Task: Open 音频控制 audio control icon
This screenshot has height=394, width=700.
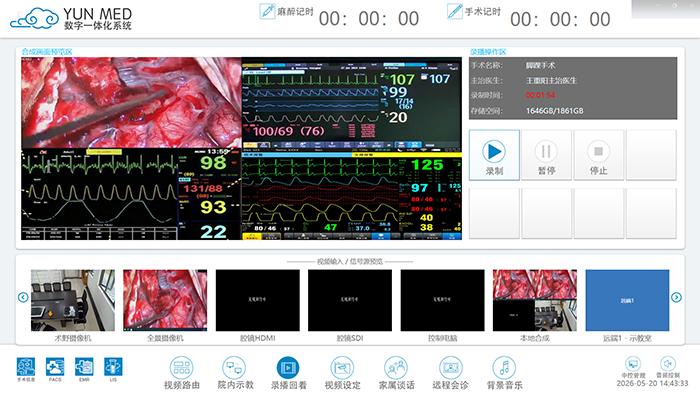Action: (x=668, y=364)
